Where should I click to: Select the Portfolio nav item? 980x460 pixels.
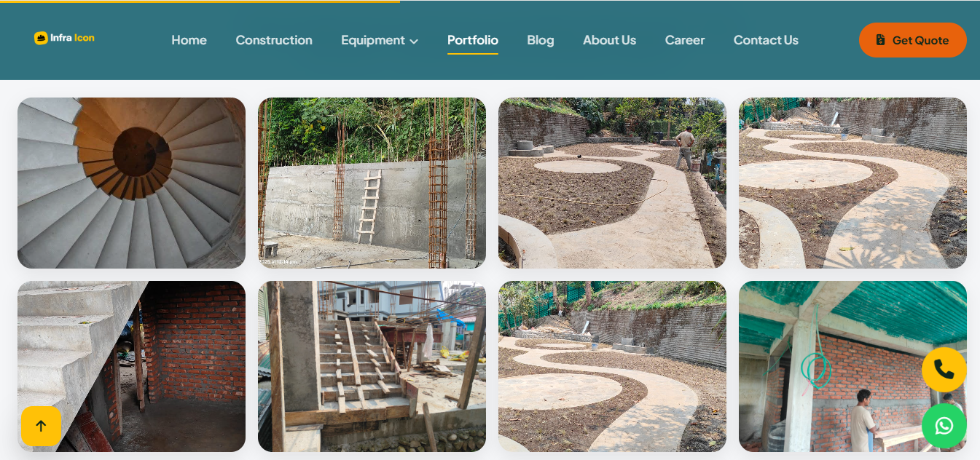473,40
